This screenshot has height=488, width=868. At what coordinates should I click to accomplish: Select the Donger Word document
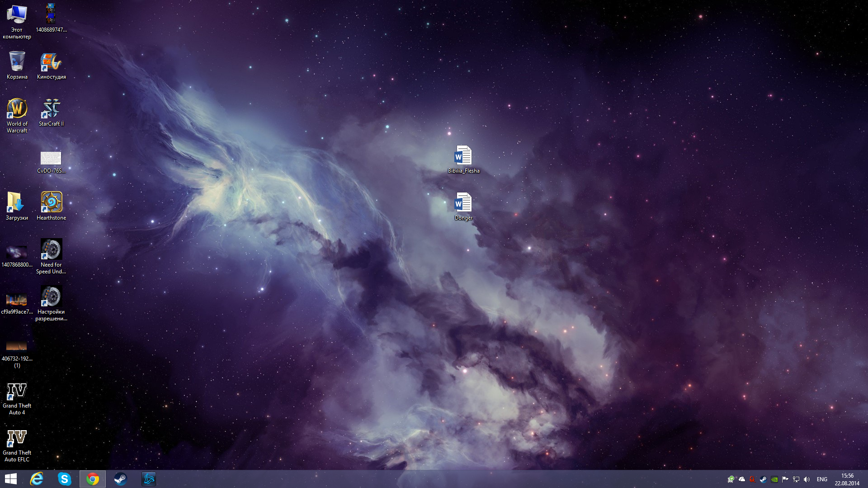(463, 203)
